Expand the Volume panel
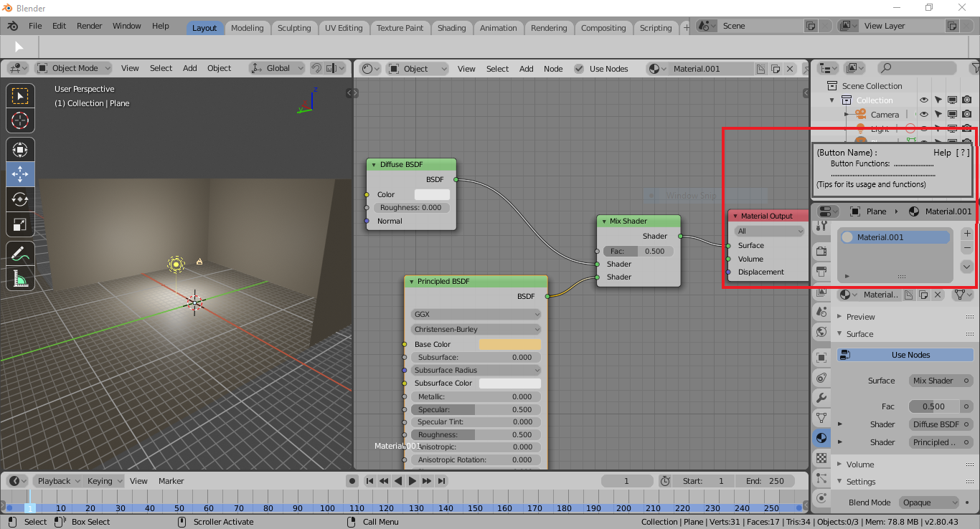Viewport: 980px width, 529px height. [x=839, y=464]
